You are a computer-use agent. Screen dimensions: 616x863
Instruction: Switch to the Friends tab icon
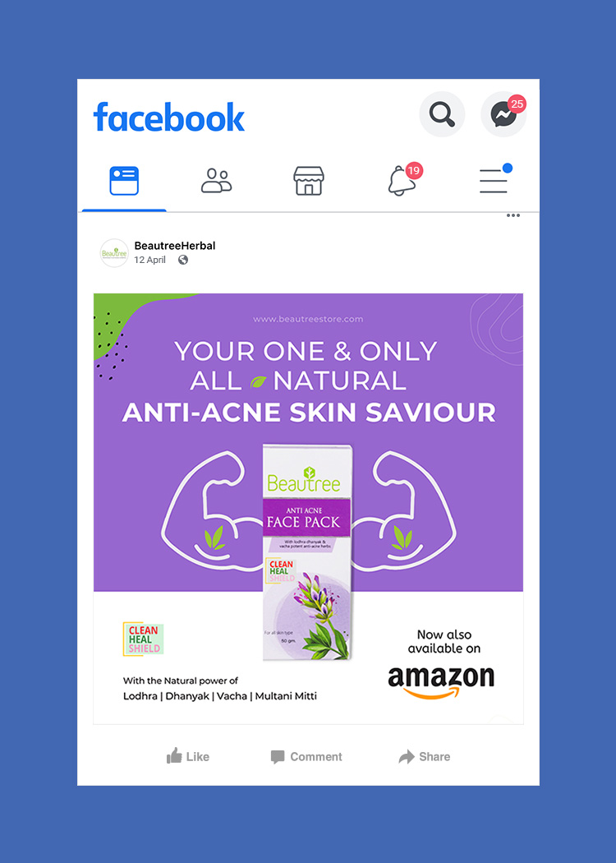(x=216, y=181)
